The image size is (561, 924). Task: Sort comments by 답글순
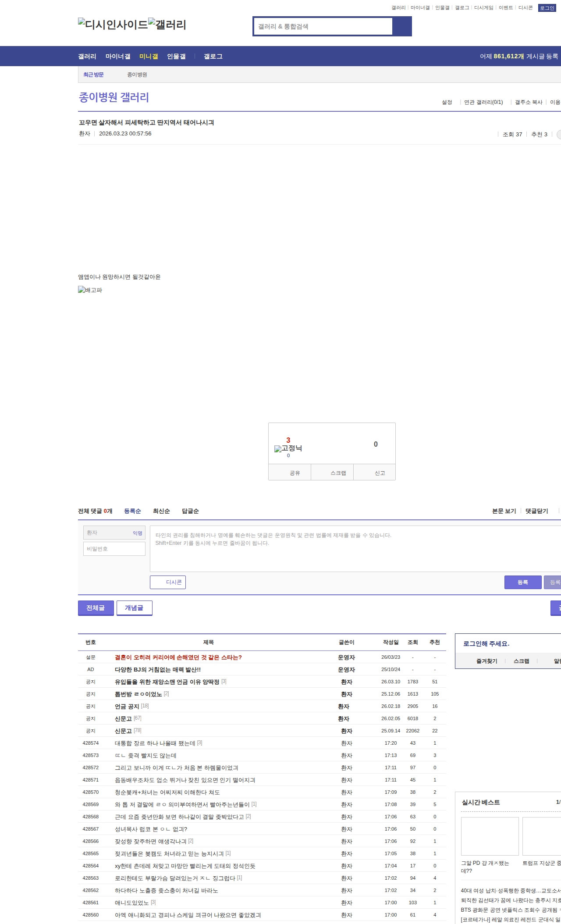click(x=190, y=511)
